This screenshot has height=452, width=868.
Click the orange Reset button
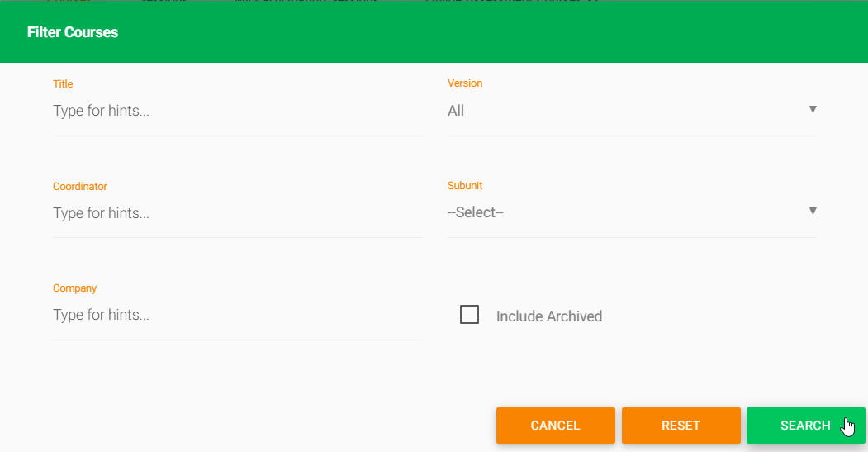(681, 426)
